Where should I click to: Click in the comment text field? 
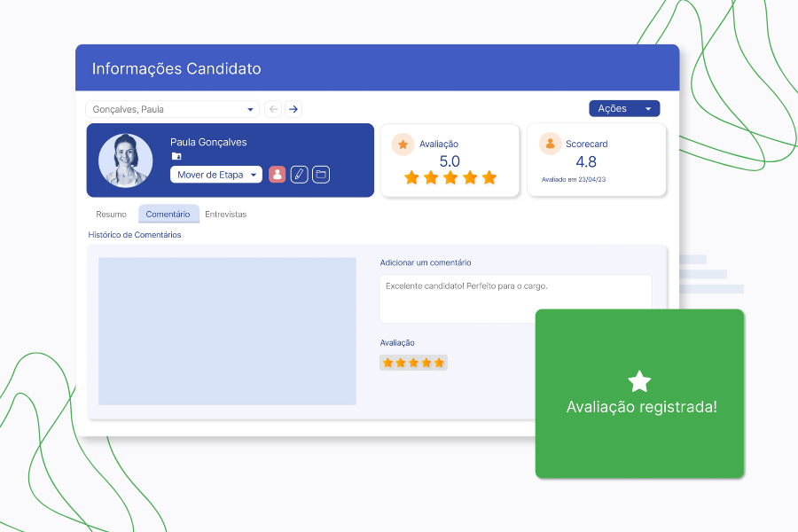tap(515, 299)
